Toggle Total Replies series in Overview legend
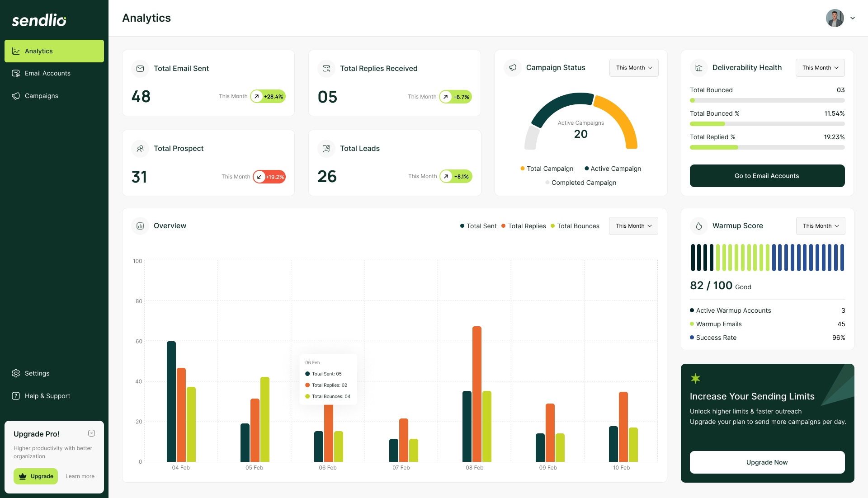Screen dimensions: 868x498 click(524, 226)
